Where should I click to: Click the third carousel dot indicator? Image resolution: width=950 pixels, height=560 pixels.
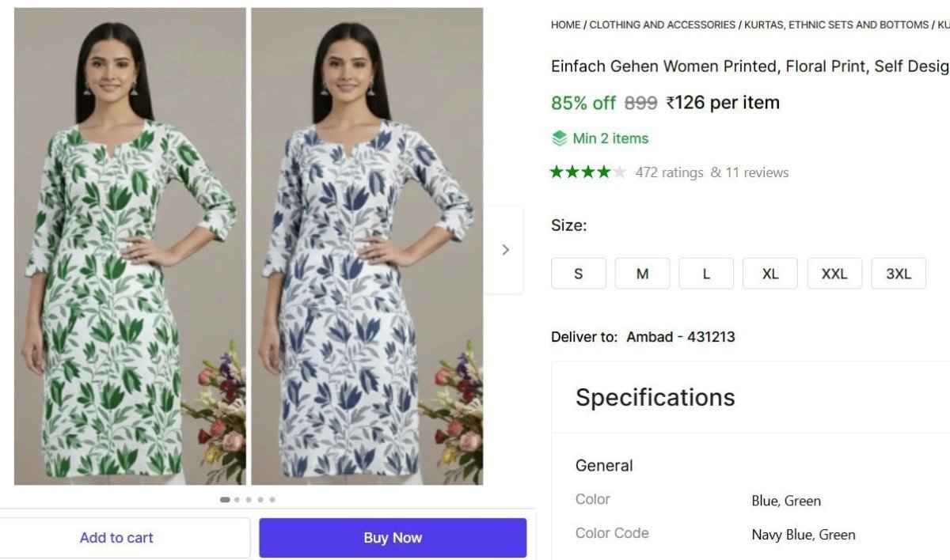(248, 499)
